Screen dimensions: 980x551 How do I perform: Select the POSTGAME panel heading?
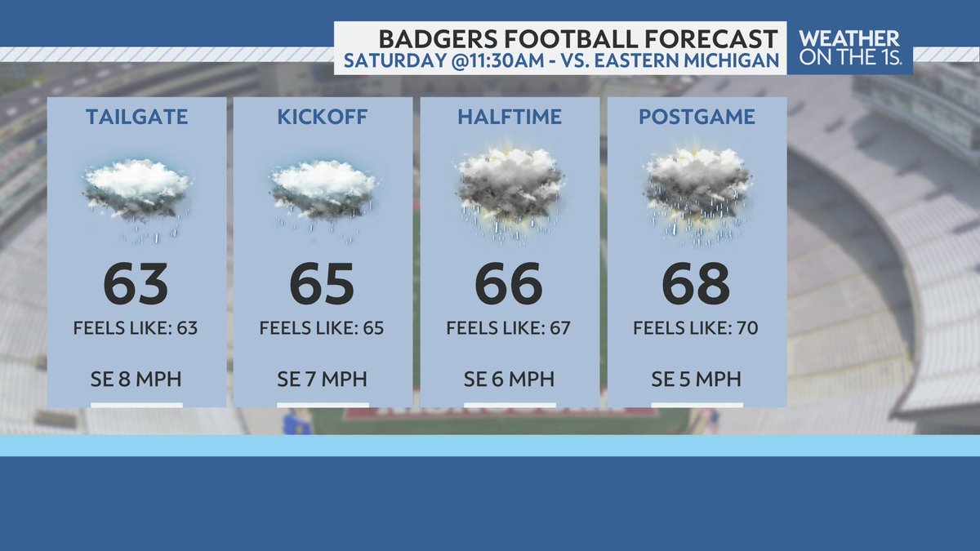[697, 118]
